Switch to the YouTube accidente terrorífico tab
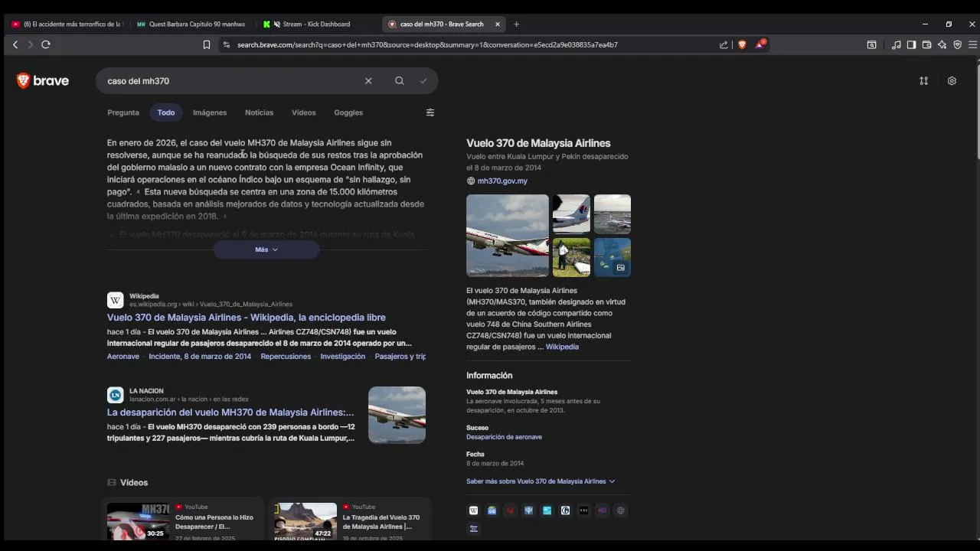This screenshot has width=980, height=551. point(67,24)
